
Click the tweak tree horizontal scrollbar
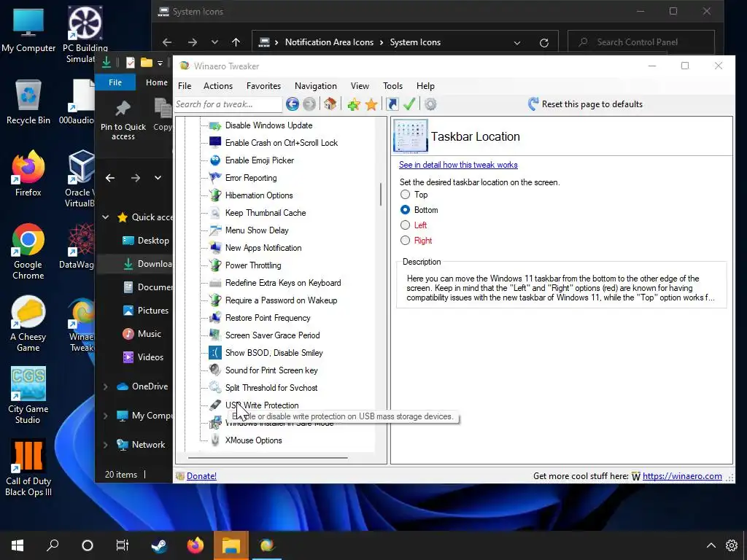pos(268,458)
